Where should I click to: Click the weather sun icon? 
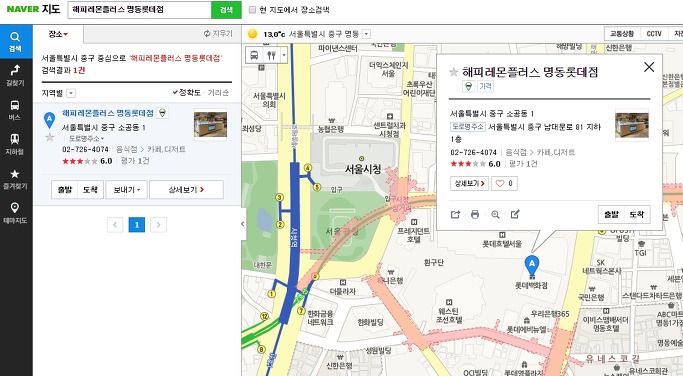point(252,34)
